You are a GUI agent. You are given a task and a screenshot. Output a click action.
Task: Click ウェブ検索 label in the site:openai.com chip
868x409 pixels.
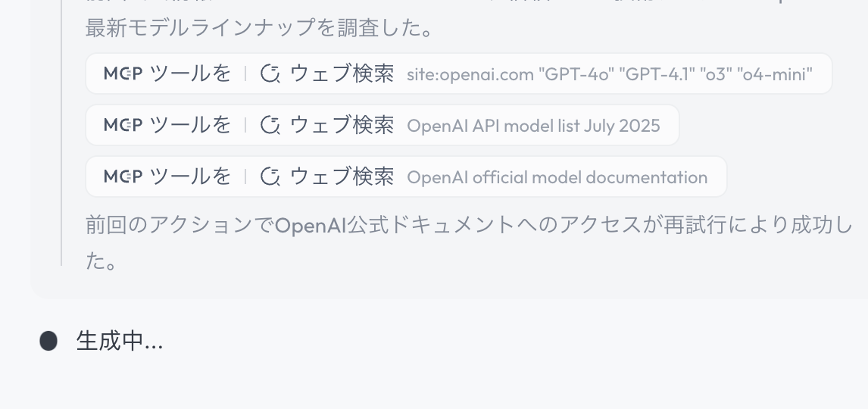click(342, 73)
